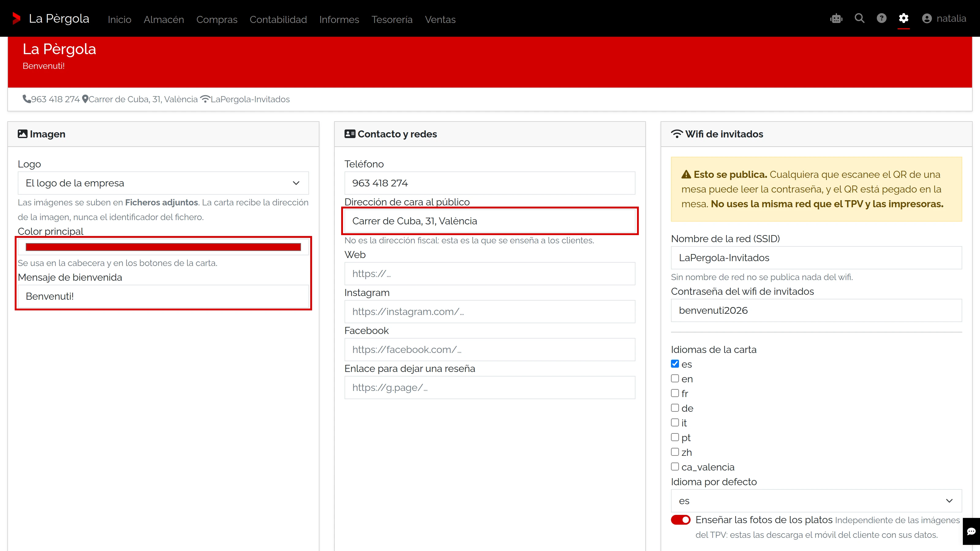Open the Informes menu
980x551 pixels.
(339, 19)
